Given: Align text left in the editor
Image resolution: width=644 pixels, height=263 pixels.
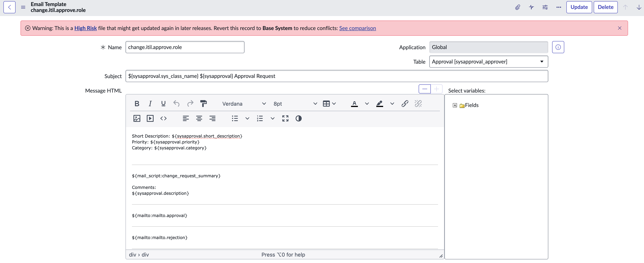Looking at the screenshot, I should click(x=185, y=118).
